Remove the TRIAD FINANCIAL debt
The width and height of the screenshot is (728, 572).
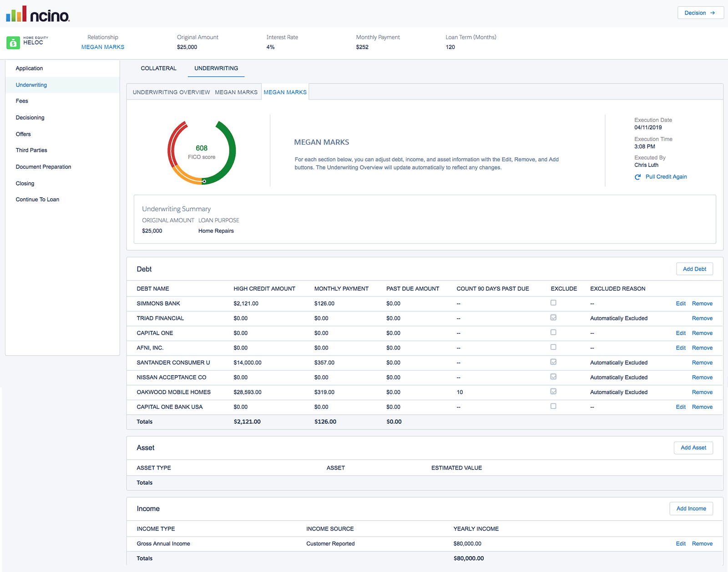pos(702,318)
